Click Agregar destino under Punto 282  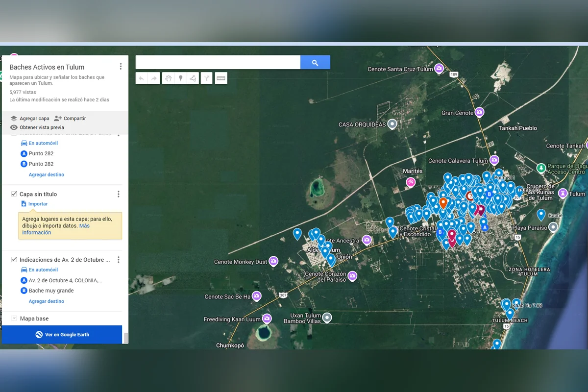point(47,174)
